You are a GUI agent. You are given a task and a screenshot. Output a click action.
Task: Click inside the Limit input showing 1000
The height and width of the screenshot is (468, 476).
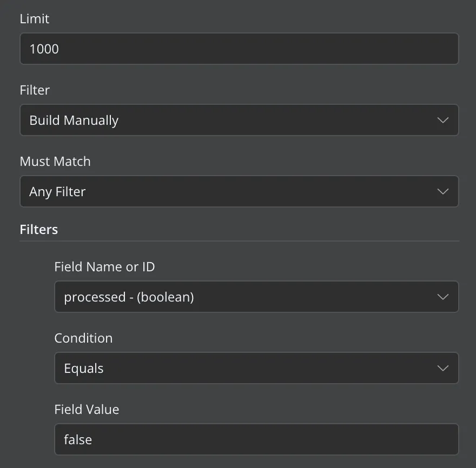click(x=238, y=49)
